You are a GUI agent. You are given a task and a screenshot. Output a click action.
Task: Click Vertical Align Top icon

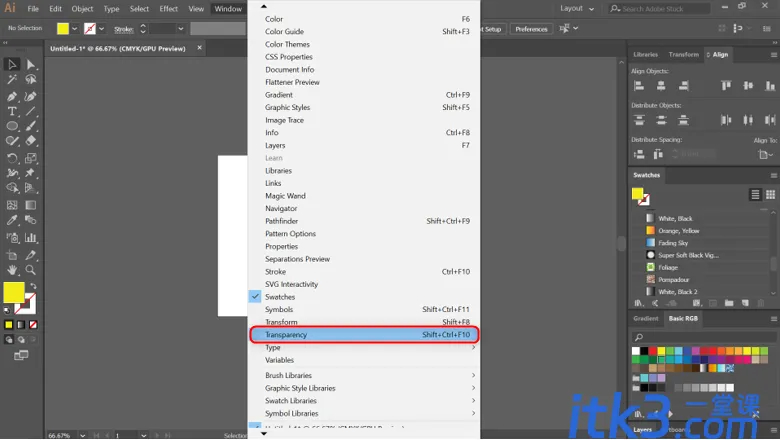tap(726, 86)
